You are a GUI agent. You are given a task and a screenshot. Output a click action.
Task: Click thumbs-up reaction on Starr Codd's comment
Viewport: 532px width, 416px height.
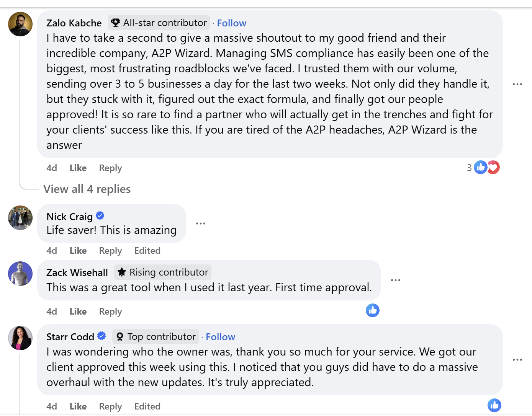tap(494, 405)
